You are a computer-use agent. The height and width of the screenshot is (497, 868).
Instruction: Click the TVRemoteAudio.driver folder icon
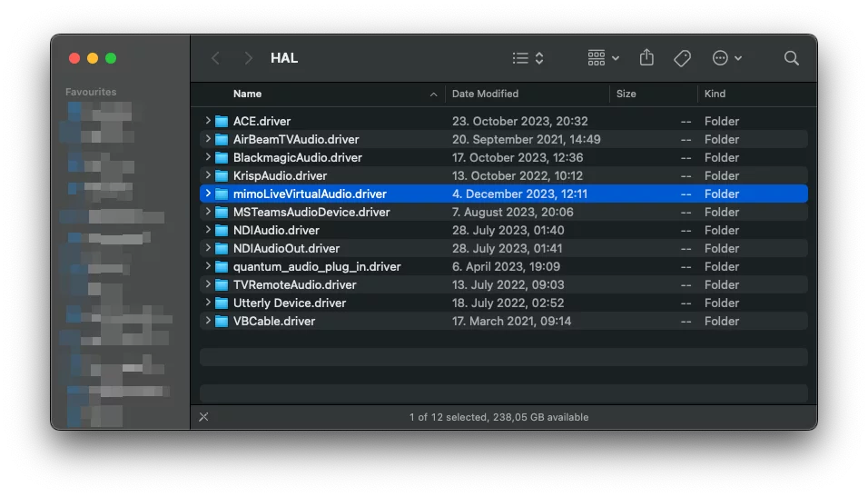click(x=222, y=284)
